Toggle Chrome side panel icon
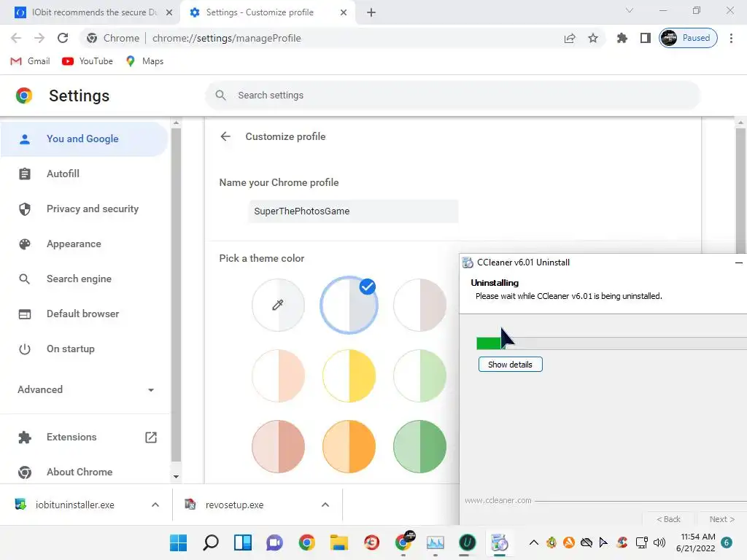 [645, 38]
